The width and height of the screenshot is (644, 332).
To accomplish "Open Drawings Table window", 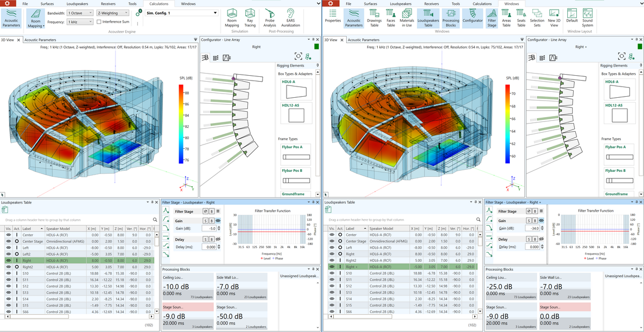I will tap(374, 18).
